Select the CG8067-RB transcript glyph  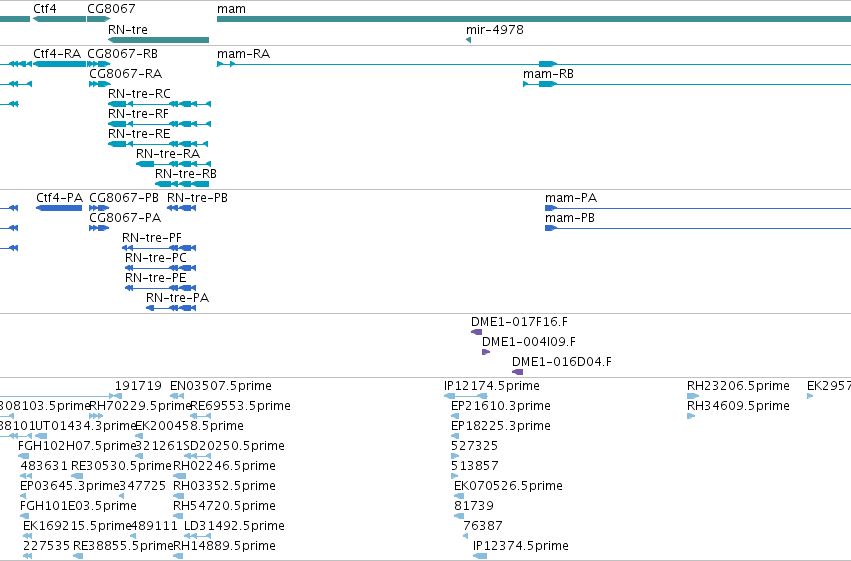(99, 64)
